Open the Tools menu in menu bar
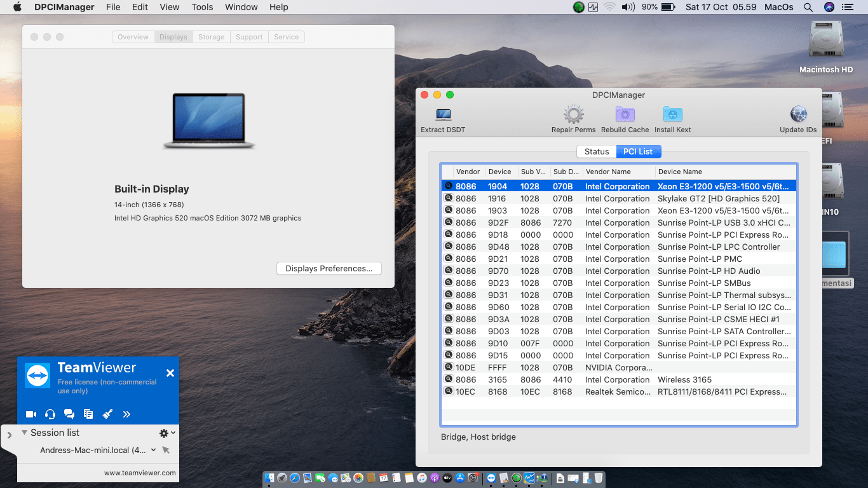Viewport: 868px width, 488px height. click(x=202, y=7)
